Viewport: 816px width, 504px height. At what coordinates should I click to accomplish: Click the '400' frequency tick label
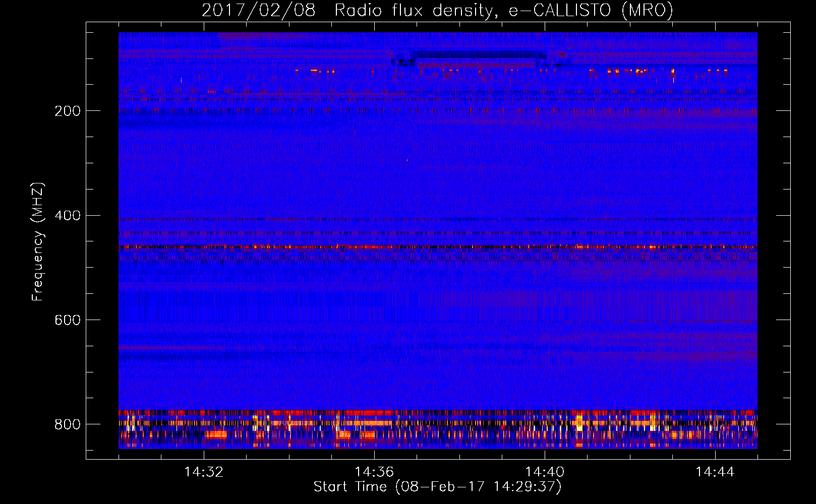pyautogui.click(x=67, y=216)
